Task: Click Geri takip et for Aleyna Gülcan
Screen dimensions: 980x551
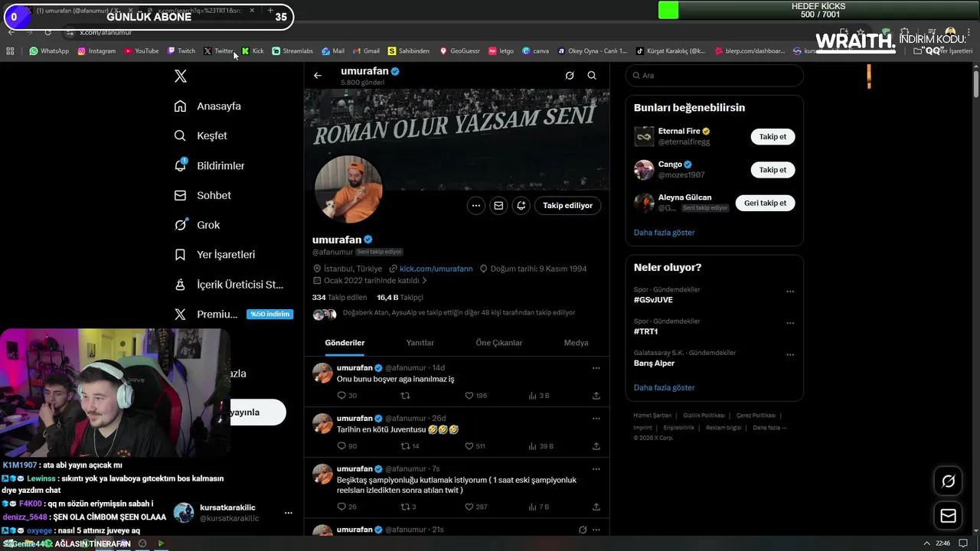Action: (x=765, y=203)
